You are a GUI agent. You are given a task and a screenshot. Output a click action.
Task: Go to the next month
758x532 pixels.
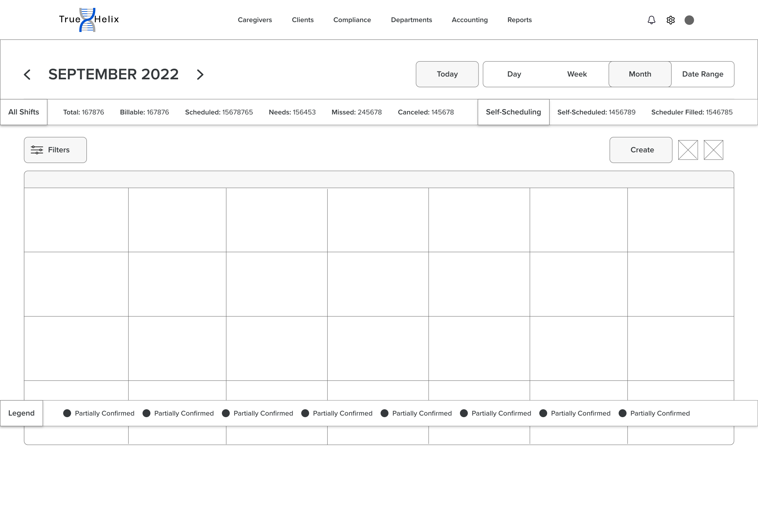[x=200, y=74]
